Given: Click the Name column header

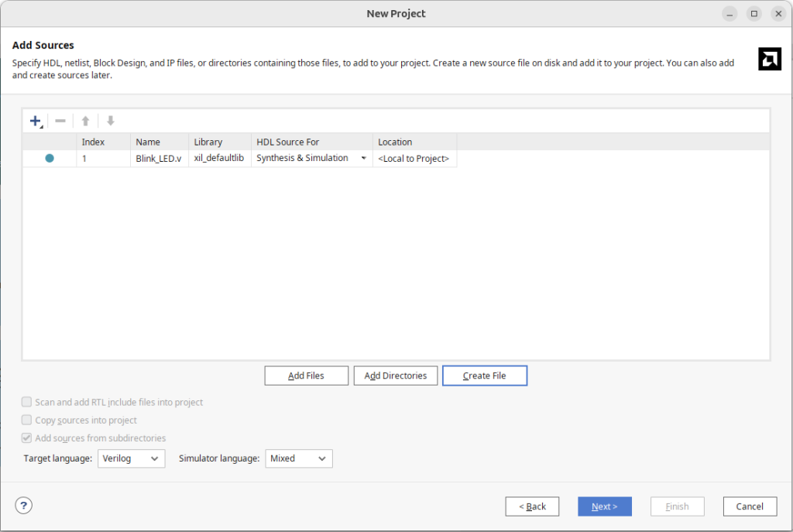Looking at the screenshot, I should click(159, 142).
